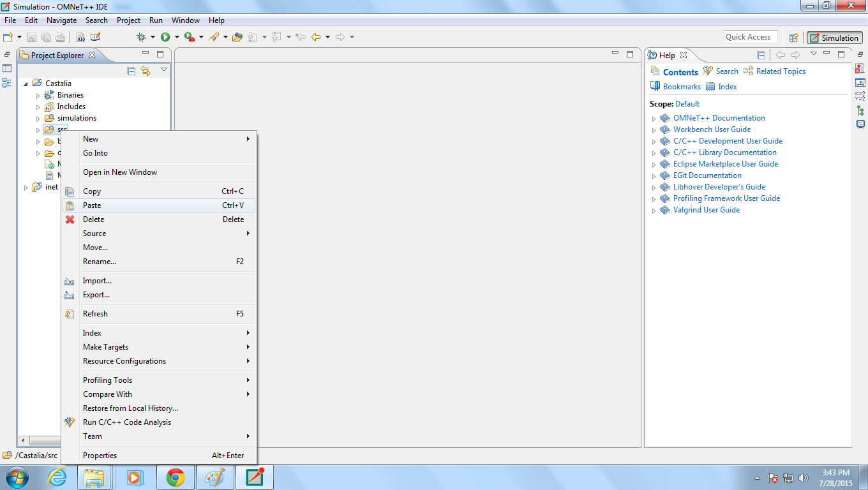
Task: Open Internet Explorer from the taskbar
Action: point(57,477)
